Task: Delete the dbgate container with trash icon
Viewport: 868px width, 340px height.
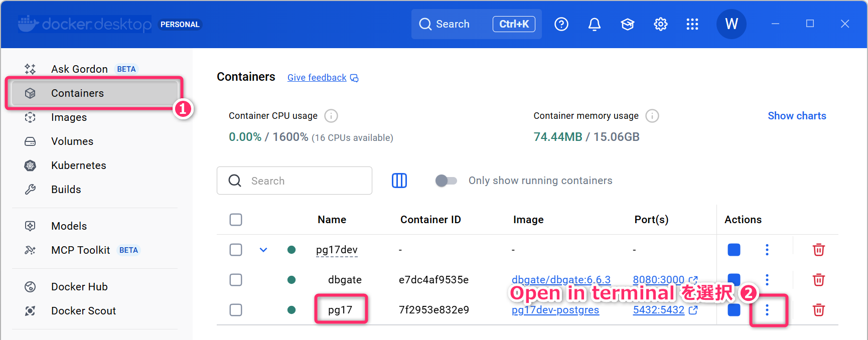Action: tap(818, 280)
